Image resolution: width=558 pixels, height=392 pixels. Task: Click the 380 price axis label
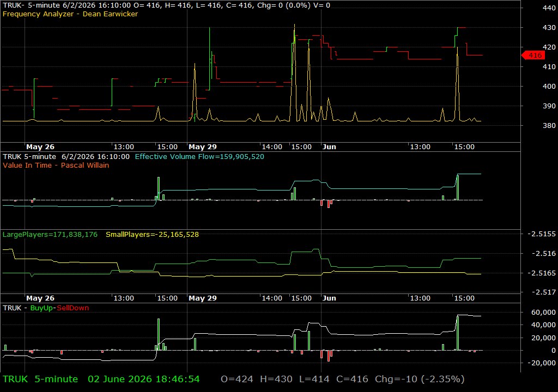tap(549, 125)
